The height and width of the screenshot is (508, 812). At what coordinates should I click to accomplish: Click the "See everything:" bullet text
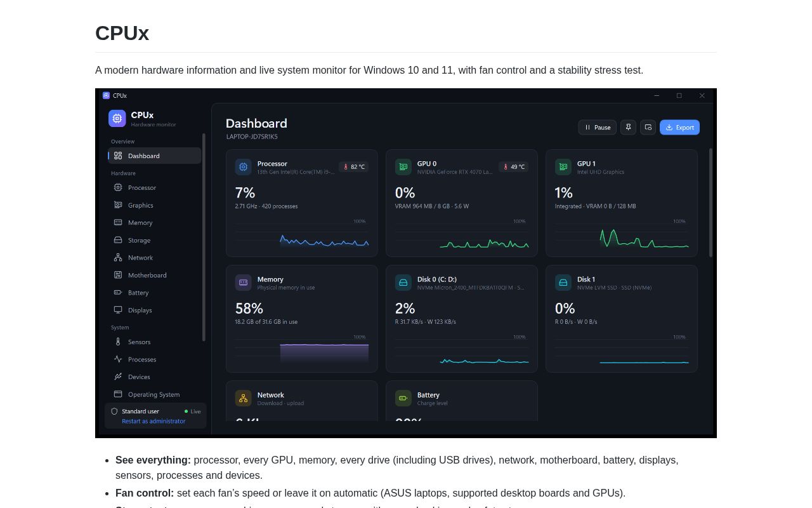[x=153, y=460]
